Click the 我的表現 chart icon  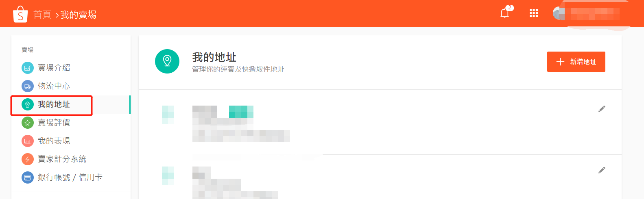28,141
